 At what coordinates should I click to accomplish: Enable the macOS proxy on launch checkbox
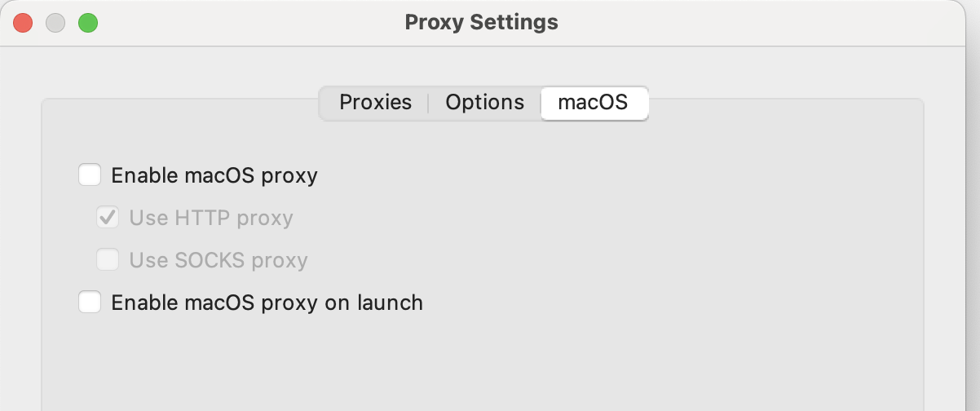point(90,303)
